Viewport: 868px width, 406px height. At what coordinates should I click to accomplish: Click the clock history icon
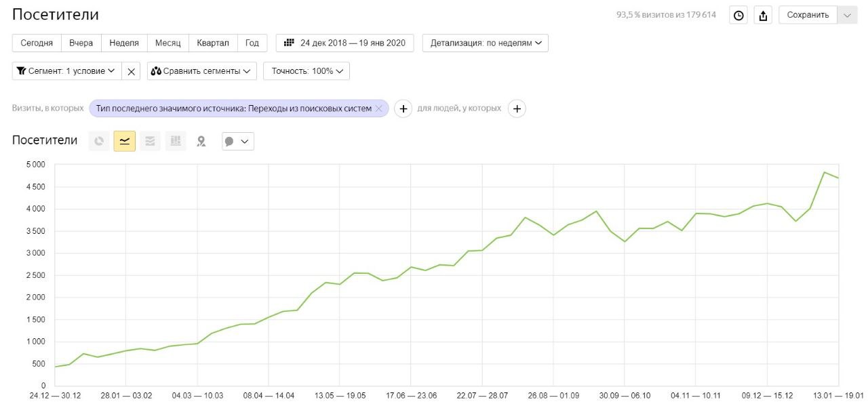coord(738,16)
